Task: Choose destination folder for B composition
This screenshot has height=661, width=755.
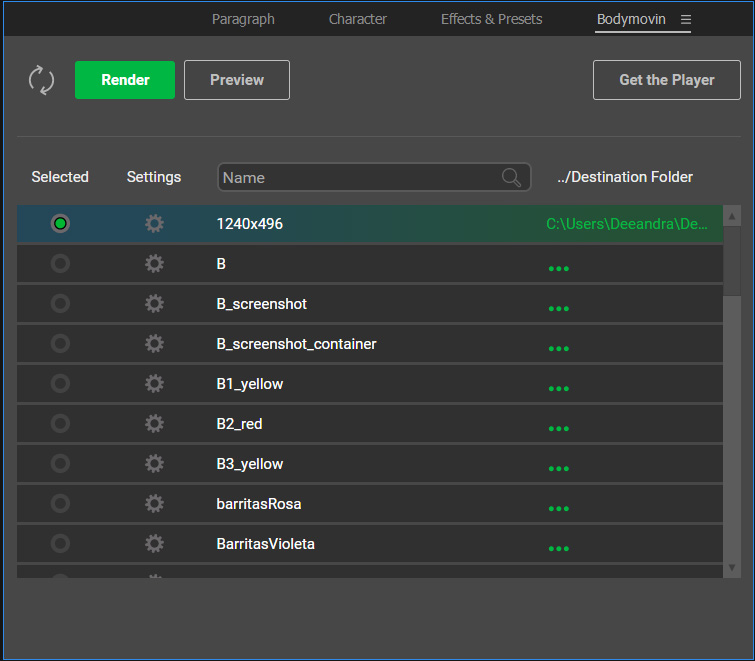Action: point(558,268)
